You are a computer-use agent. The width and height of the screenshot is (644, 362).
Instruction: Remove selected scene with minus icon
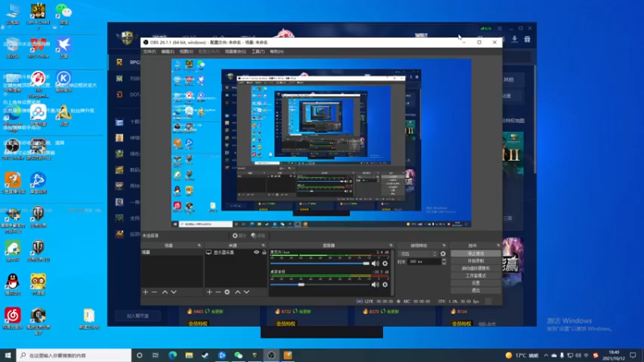pos(155,292)
